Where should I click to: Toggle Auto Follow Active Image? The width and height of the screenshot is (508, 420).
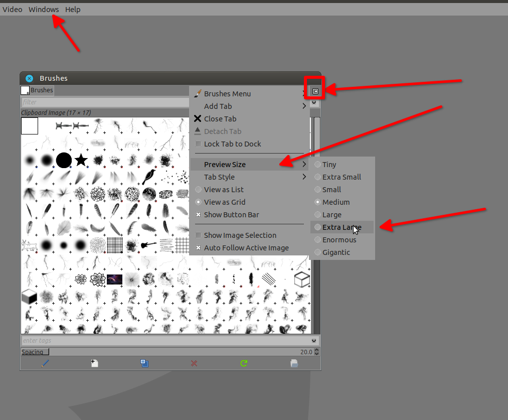point(250,248)
